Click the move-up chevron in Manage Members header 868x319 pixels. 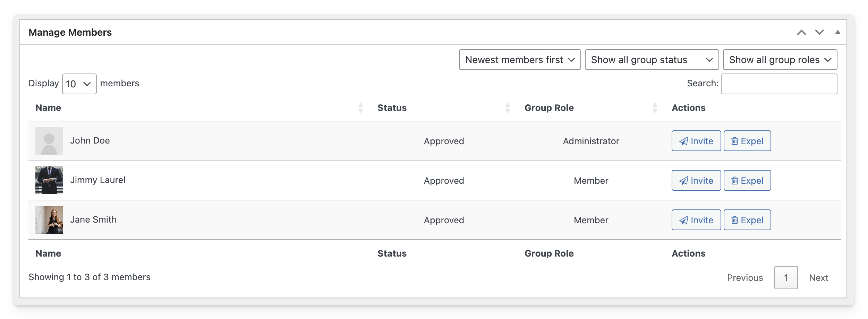[801, 32]
